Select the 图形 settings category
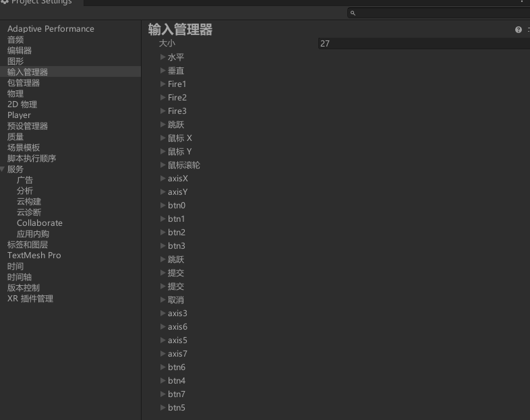Viewport: 530px width, 420px height. point(16,61)
